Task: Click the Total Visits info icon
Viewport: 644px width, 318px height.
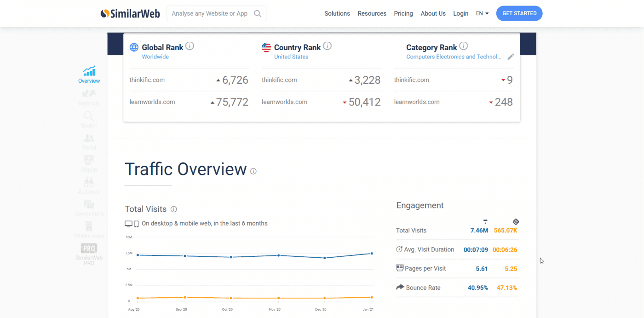Action: 174,209
